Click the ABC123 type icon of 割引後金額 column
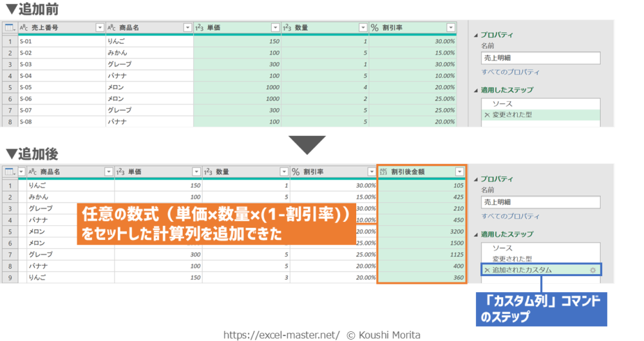This screenshot has height=341, width=644. tap(384, 172)
